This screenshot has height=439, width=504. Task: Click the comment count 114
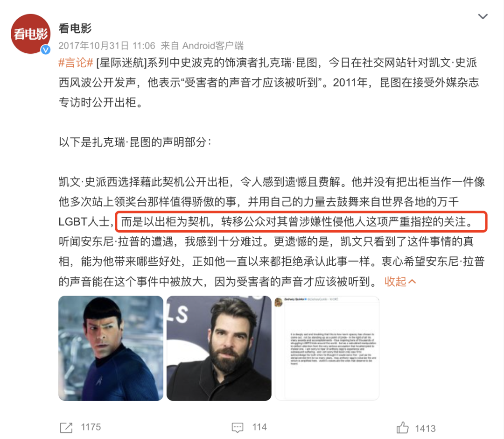click(x=259, y=427)
